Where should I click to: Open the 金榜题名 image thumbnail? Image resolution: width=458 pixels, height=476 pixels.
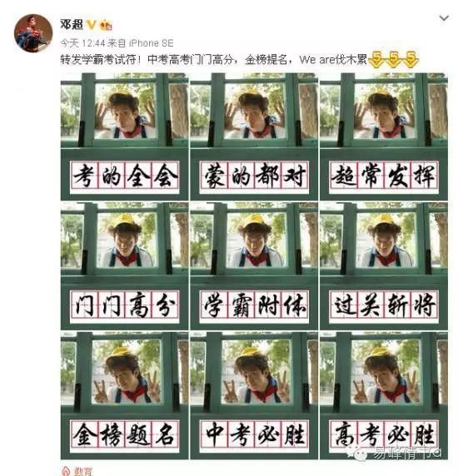125,395
